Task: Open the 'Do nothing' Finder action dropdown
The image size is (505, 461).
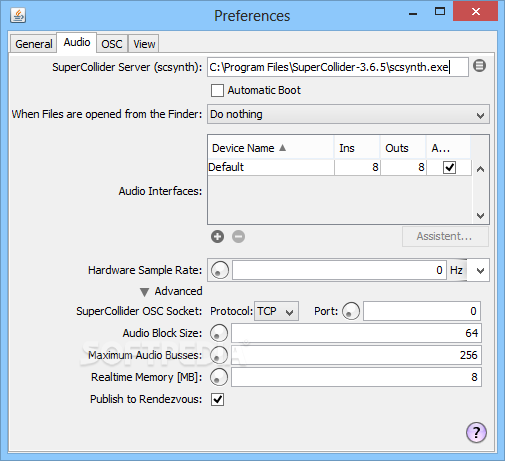Action: click(x=348, y=114)
